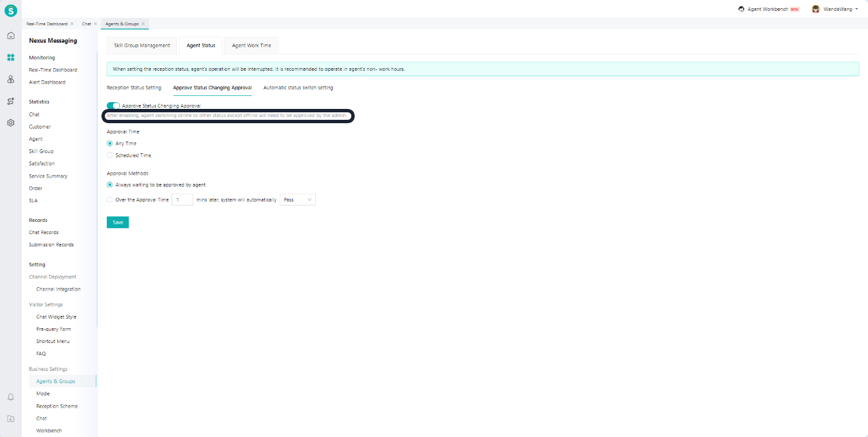Switch to Automatic status switch setting
Viewport: 868px width, 437px height.
298,88
